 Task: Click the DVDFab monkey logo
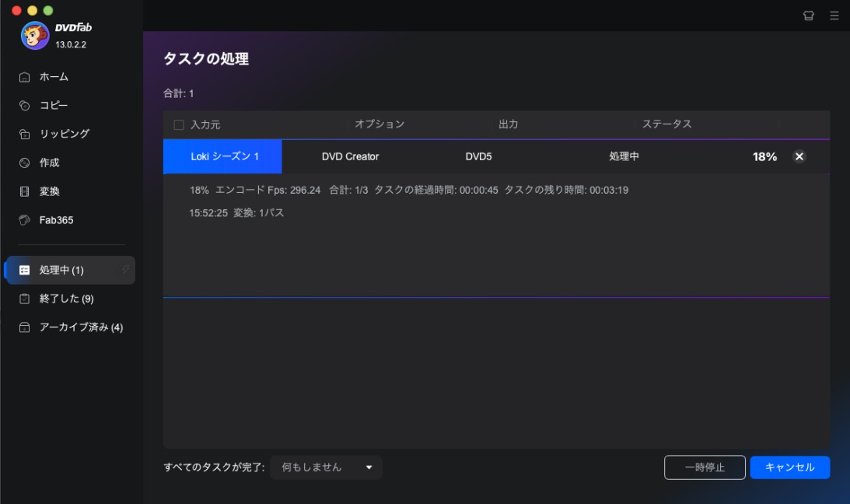pyautogui.click(x=35, y=35)
